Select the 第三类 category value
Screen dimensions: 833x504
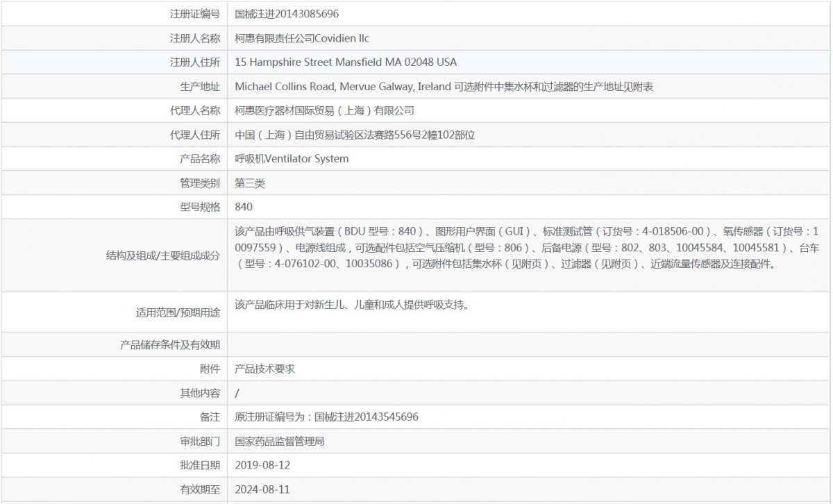click(250, 183)
